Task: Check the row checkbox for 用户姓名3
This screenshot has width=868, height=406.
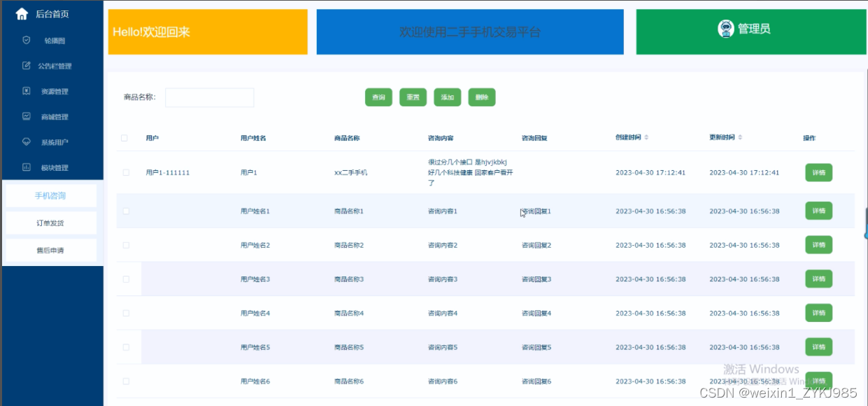Action: pos(126,279)
